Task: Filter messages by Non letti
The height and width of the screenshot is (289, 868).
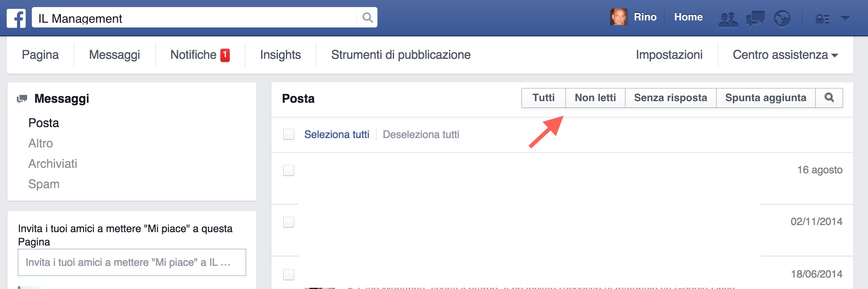Action: [x=595, y=98]
